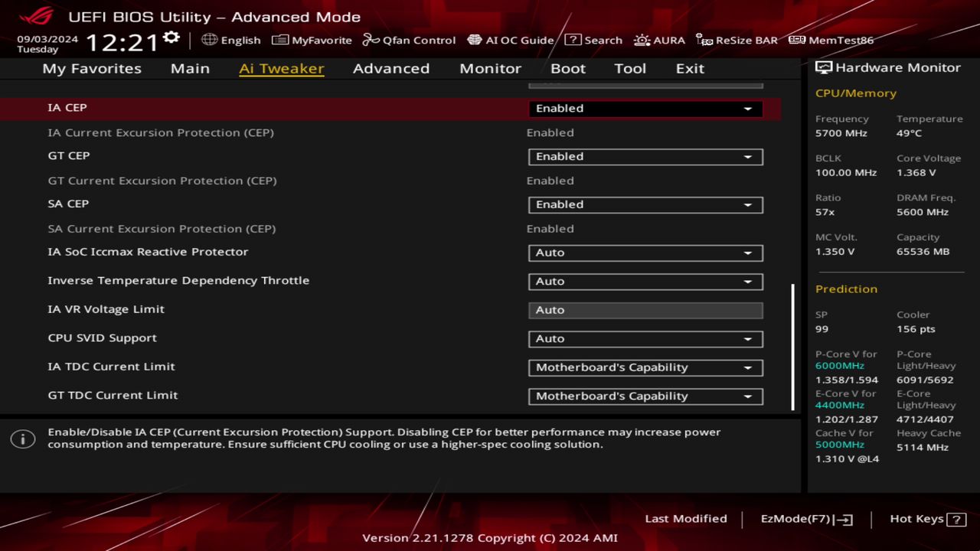Click the 65536 MB capacity value
This screenshot has width=980, height=551.
tap(923, 252)
